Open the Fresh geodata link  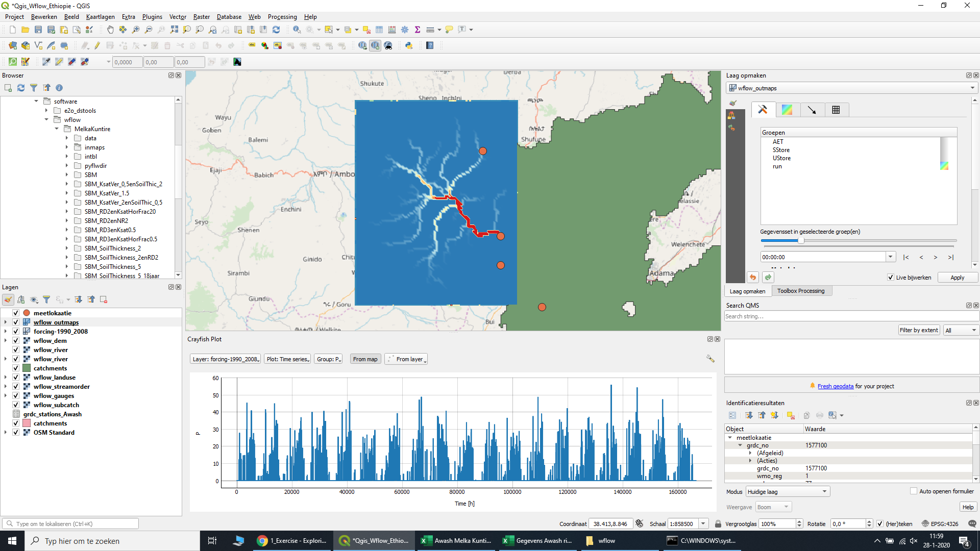coord(835,386)
